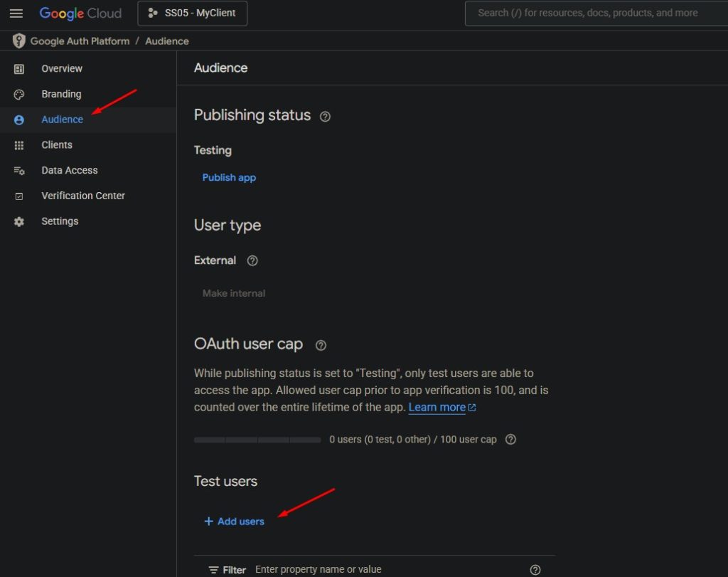Click help icon next to External
728x577 pixels.
click(x=252, y=261)
